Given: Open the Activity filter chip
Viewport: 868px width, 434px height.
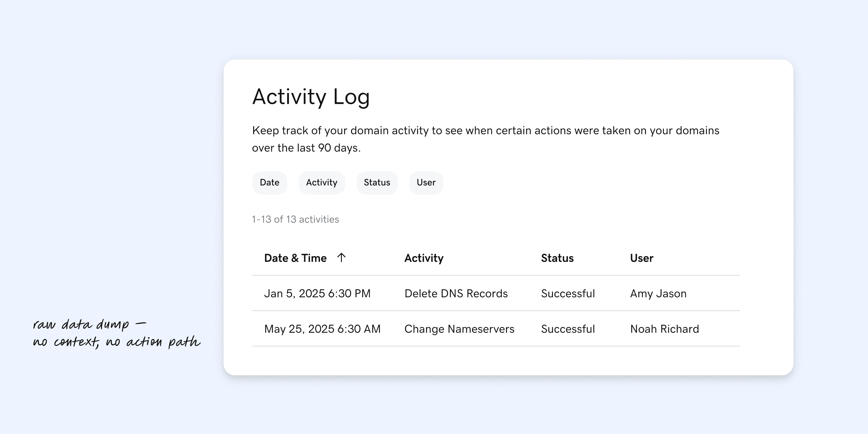Looking at the screenshot, I should 322,183.
